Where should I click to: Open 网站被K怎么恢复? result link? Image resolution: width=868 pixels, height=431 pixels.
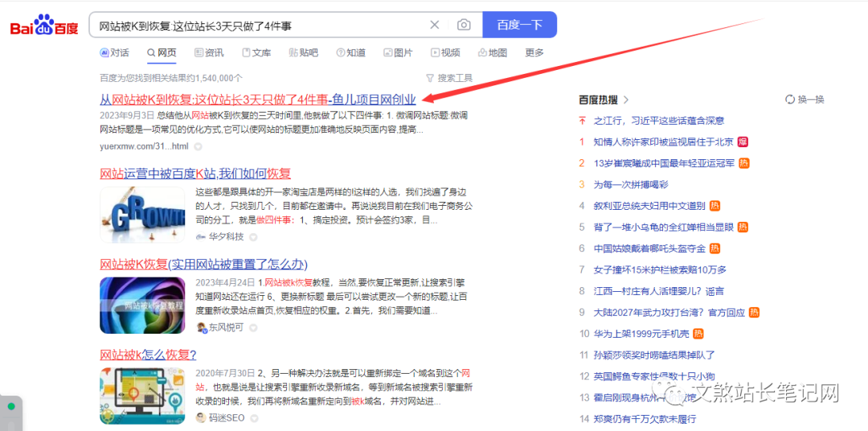click(148, 355)
